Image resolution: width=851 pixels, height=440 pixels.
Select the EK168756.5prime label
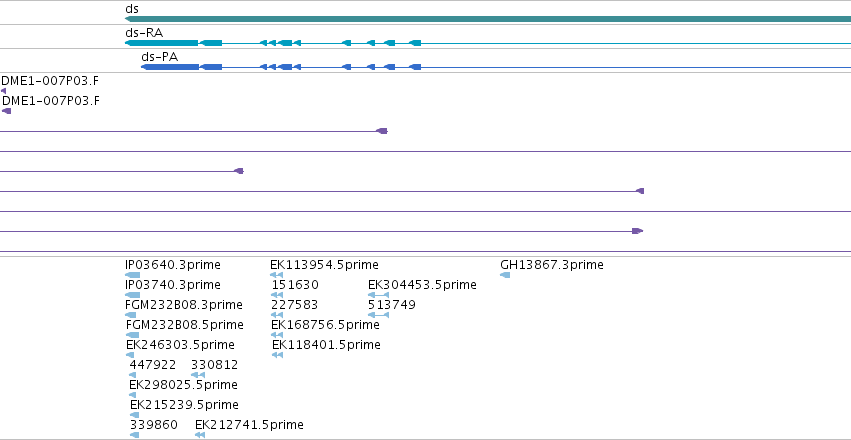[x=325, y=325]
